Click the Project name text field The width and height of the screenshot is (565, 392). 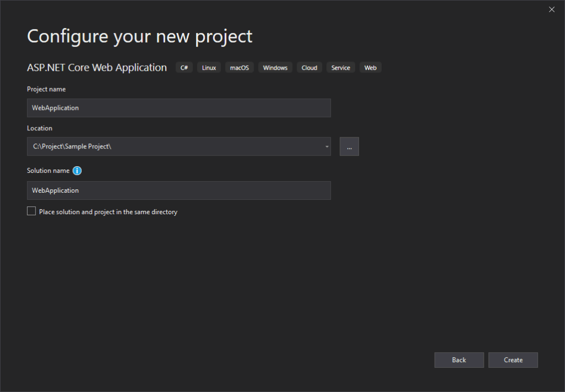[x=178, y=108]
